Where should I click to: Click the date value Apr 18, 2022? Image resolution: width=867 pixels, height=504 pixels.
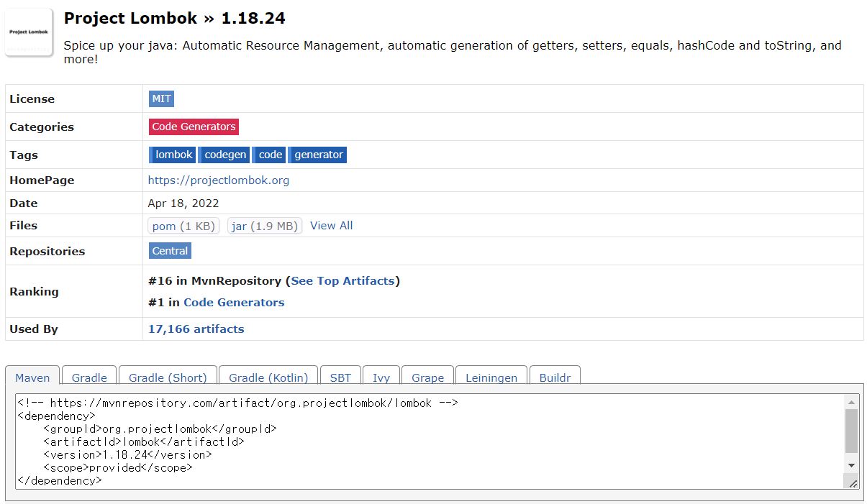tap(183, 203)
